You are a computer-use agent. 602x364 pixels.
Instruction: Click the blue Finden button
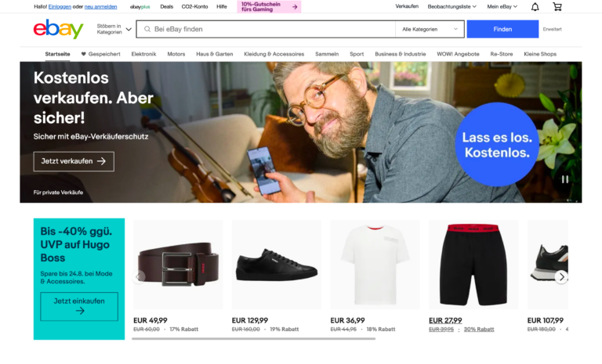click(x=502, y=29)
